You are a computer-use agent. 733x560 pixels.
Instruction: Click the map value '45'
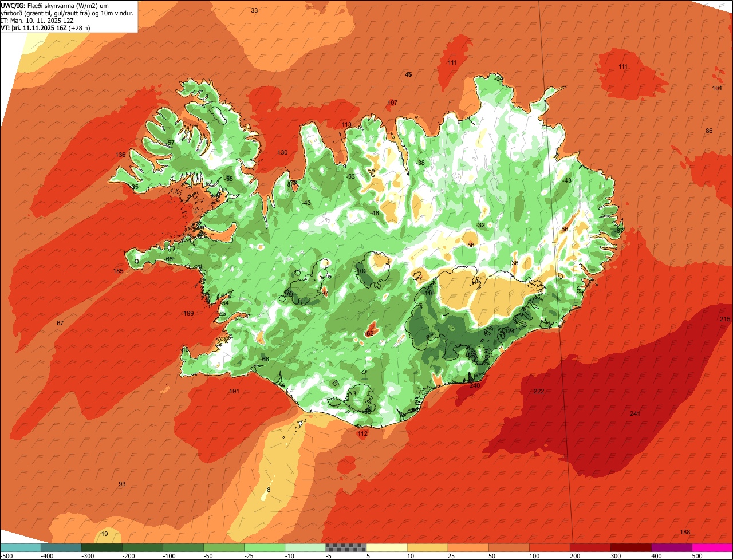(x=408, y=74)
